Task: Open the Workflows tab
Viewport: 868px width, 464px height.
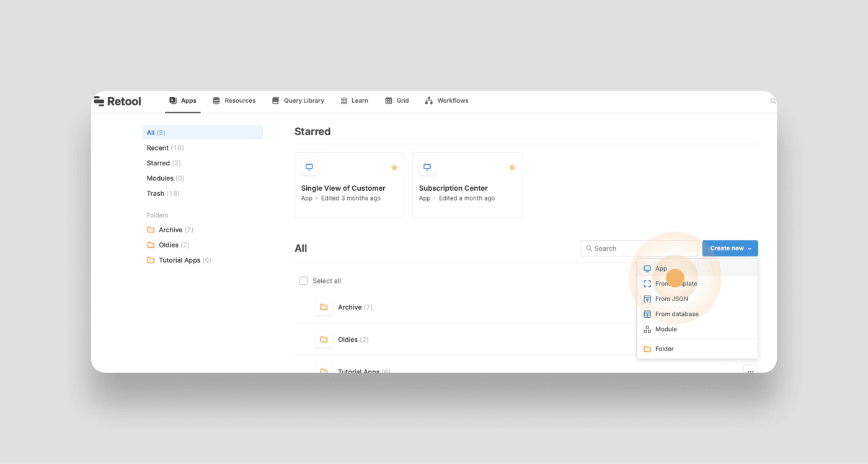Action: click(x=446, y=101)
